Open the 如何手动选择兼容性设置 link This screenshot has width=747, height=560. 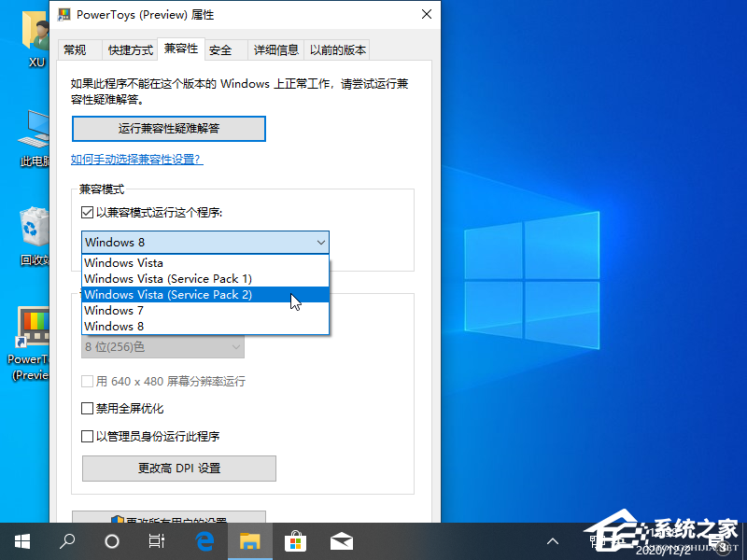tap(137, 160)
